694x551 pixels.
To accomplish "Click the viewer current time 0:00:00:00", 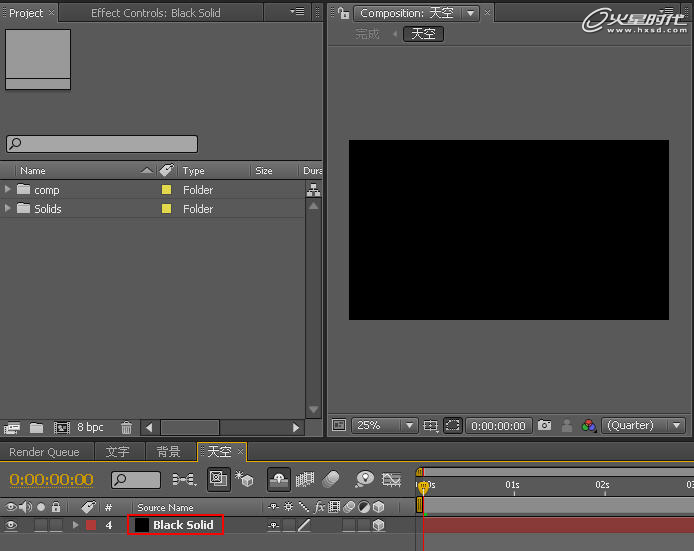I will click(x=498, y=426).
